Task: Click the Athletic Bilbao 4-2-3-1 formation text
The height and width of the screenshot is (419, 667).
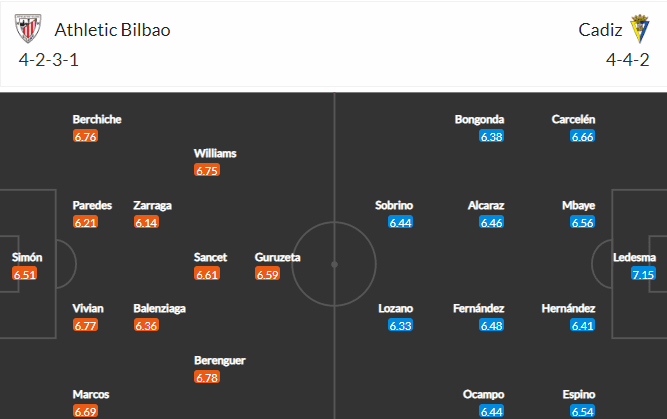Action: point(48,60)
